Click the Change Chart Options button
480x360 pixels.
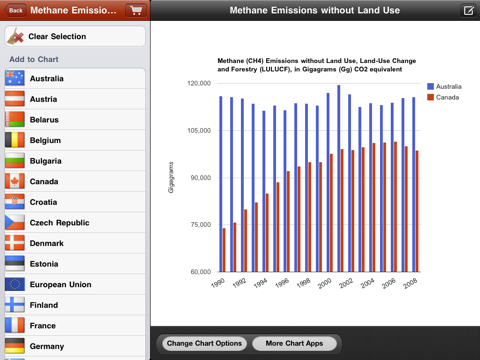(204, 343)
